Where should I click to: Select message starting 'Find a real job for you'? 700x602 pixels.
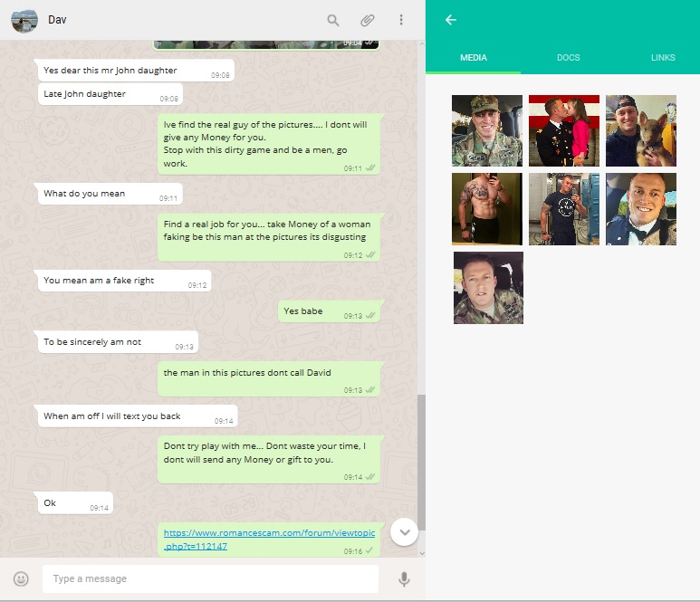[269, 237]
